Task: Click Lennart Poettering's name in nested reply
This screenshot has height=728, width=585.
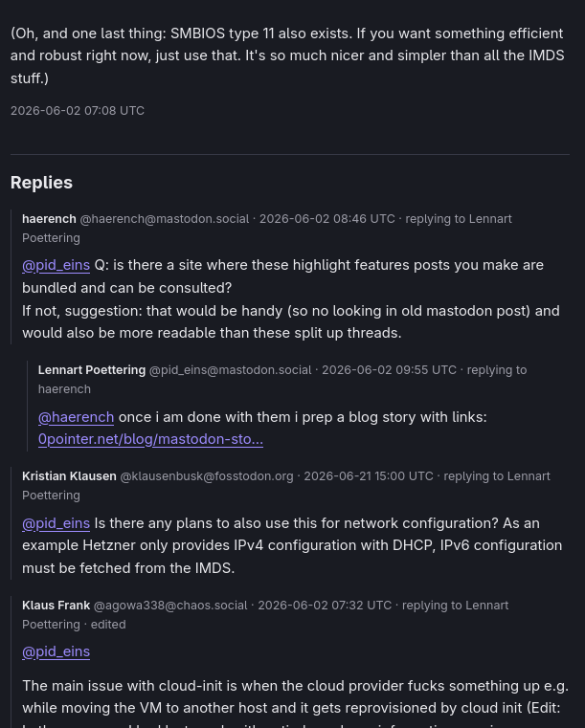Action: 92,370
